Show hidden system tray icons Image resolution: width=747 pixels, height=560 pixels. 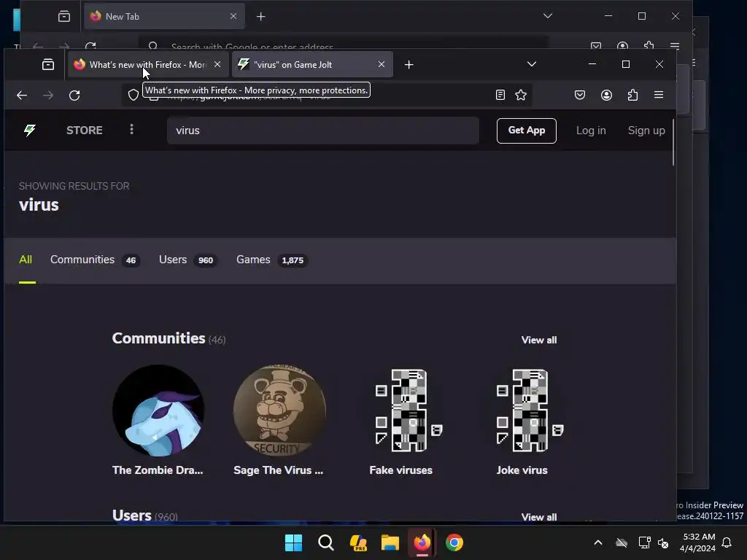598,542
